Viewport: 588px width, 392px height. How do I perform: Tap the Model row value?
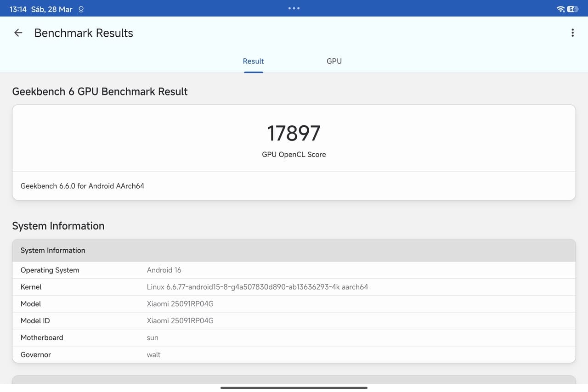(180, 304)
